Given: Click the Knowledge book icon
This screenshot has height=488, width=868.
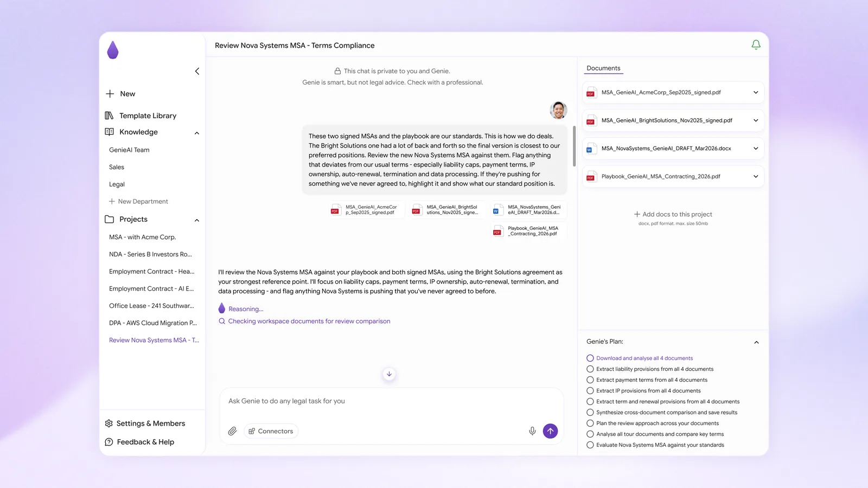Looking at the screenshot, I should point(109,132).
